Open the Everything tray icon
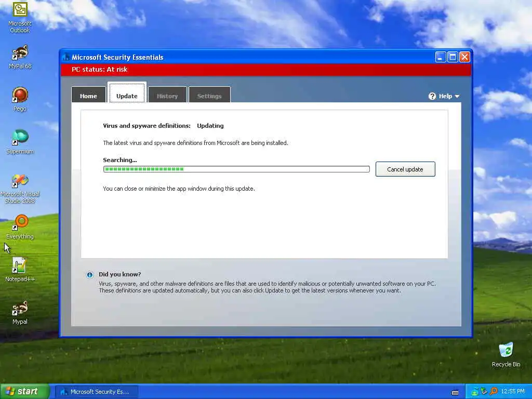Screen dimensions: 532x399 tap(494, 392)
